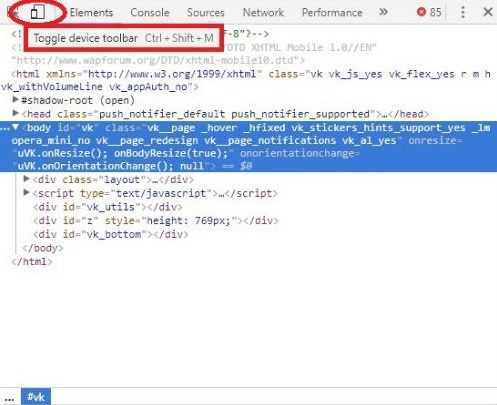Expand the script text/javascript node
The height and width of the screenshot is (405, 497).
click(27, 193)
